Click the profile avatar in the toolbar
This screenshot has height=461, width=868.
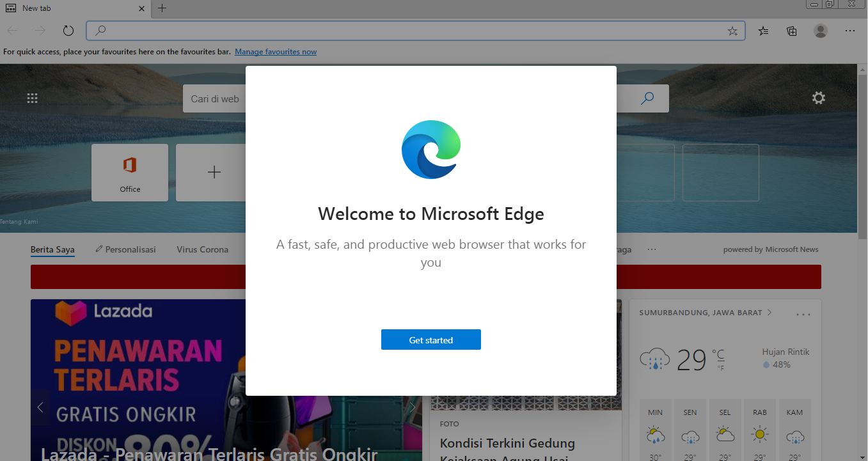tap(820, 30)
